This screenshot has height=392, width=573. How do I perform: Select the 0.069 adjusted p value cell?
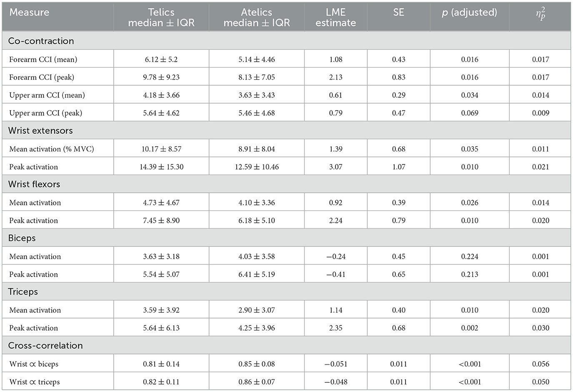[469, 113]
